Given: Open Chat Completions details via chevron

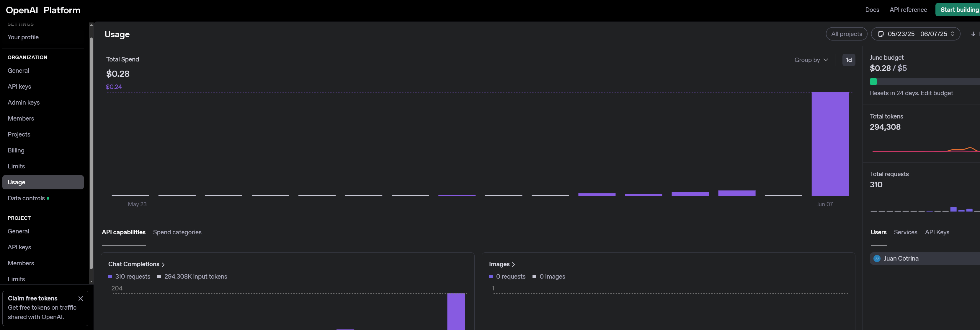Looking at the screenshot, I should pyautogui.click(x=163, y=264).
